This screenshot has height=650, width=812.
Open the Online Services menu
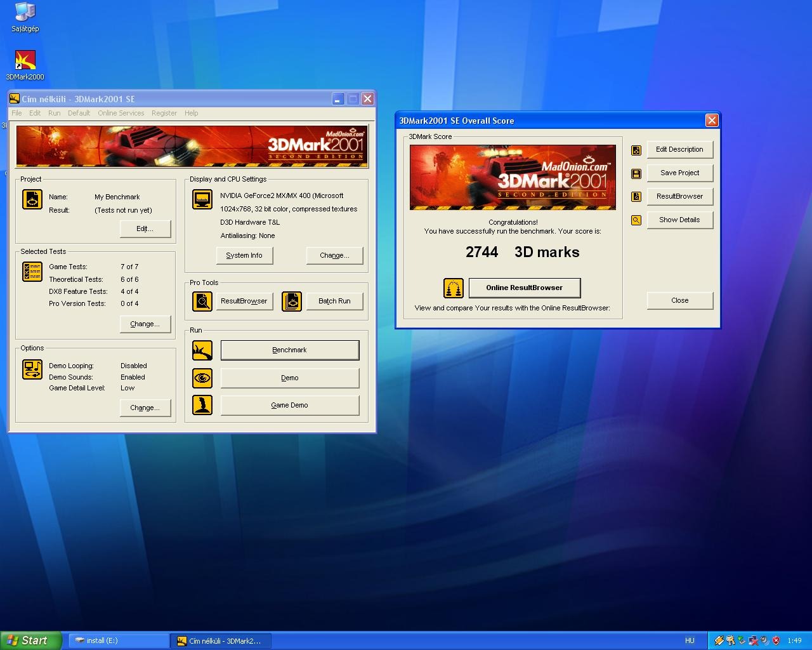tap(121, 113)
